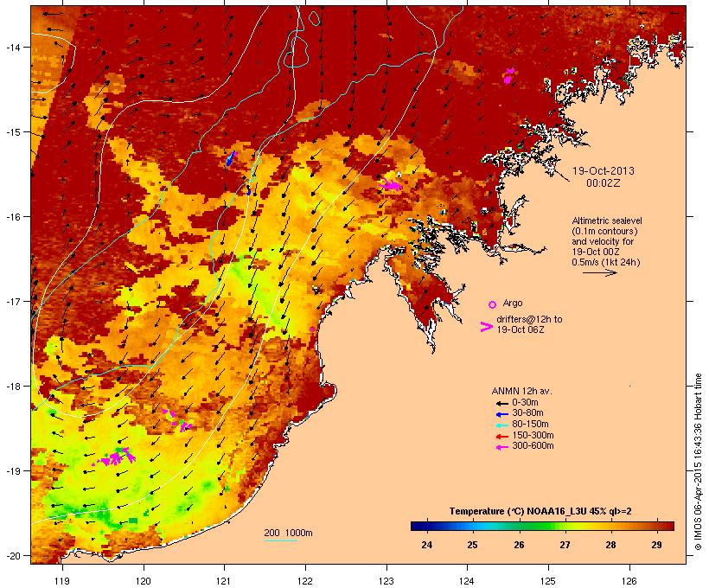The width and height of the screenshot is (709, 588).
Task: Click the 121 longitude tick label
Action: [x=224, y=581]
